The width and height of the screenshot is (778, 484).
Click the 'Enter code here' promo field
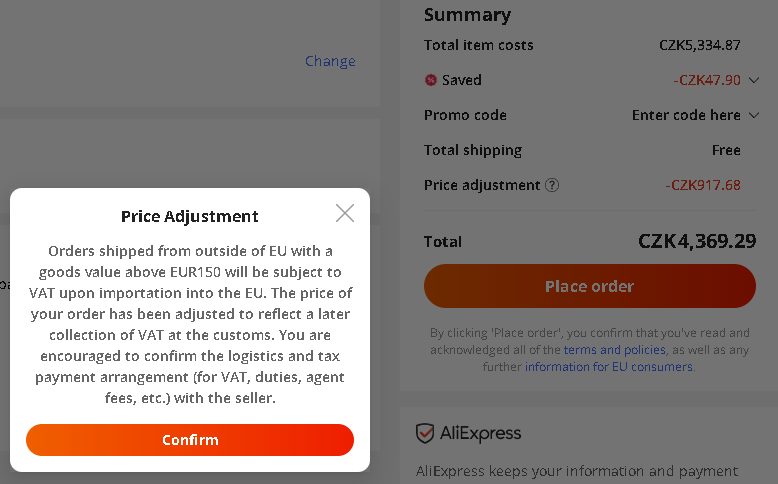point(686,115)
